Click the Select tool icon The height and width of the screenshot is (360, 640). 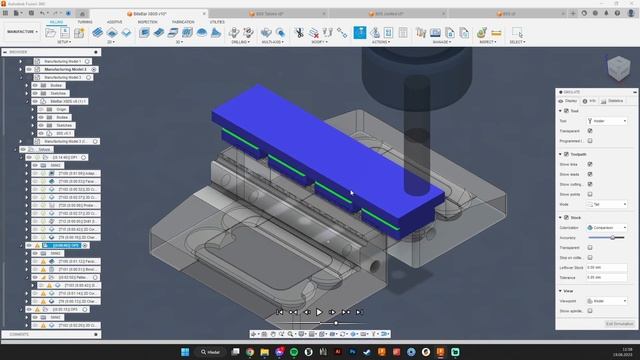click(x=517, y=33)
